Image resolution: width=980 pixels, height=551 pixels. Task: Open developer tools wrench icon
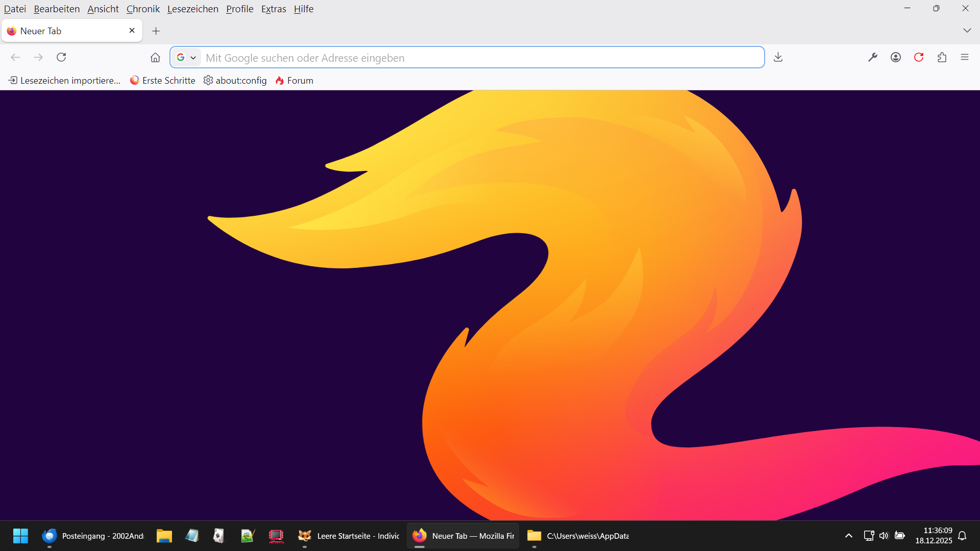coord(873,57)
